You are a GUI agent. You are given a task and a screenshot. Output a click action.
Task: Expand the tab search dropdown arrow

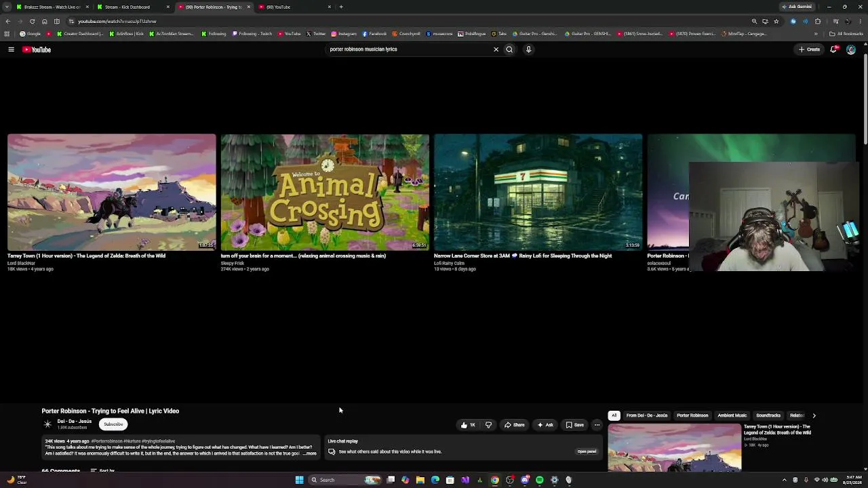pos(7,7)
